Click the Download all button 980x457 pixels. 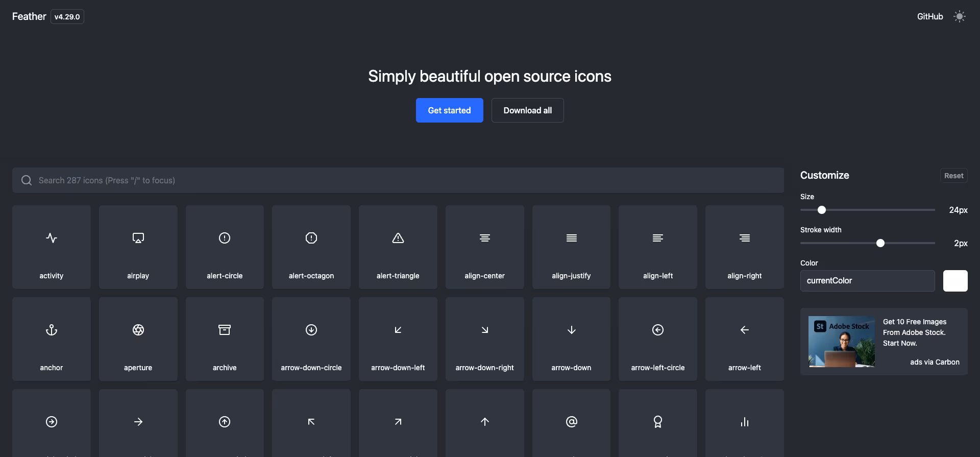[528, 110]
